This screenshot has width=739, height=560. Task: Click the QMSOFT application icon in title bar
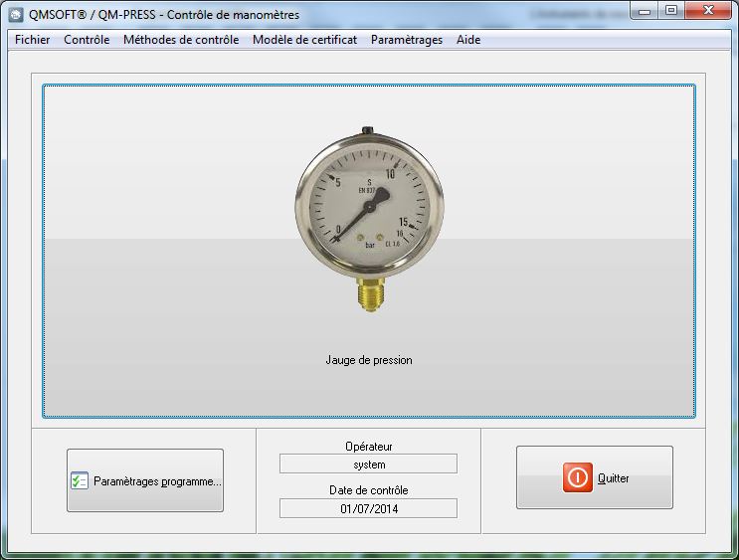(x=16, y=15)
